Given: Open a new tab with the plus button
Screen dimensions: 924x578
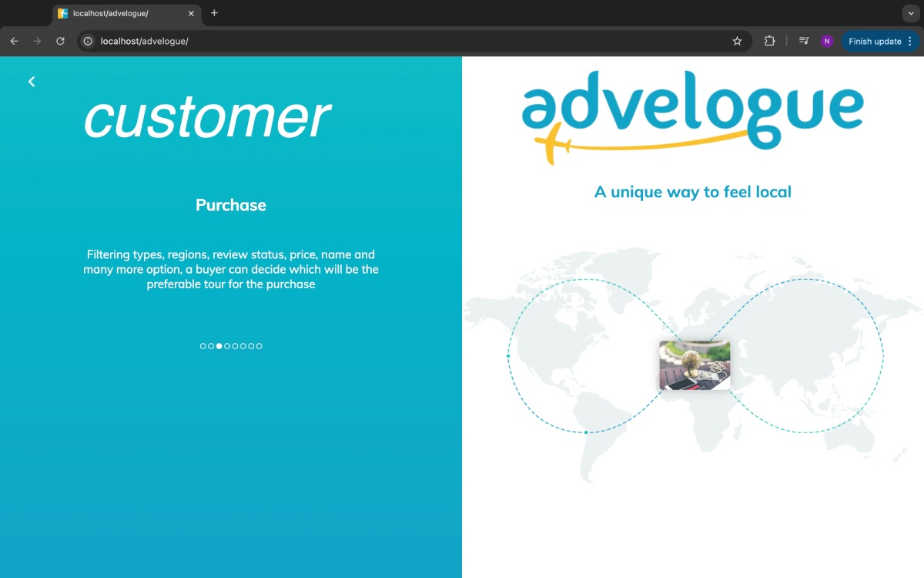Looking at the screenshot, I should click(x=214, y=13).
